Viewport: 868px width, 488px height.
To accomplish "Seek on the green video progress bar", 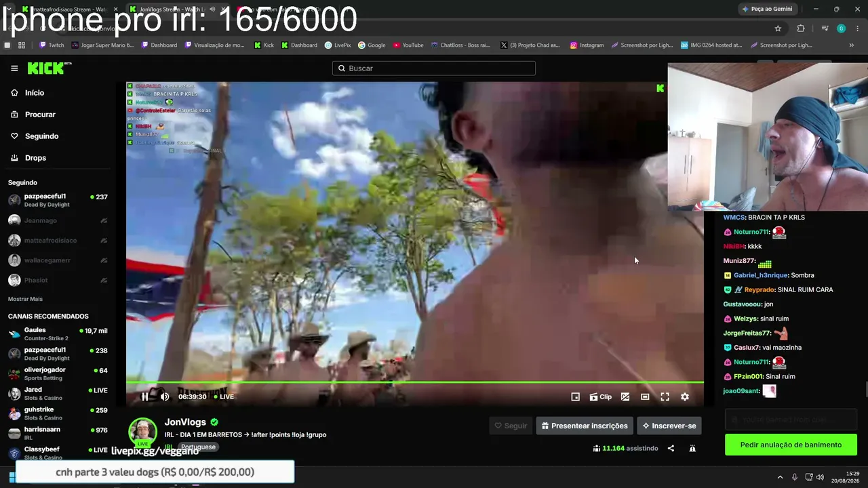I will 415,382.
